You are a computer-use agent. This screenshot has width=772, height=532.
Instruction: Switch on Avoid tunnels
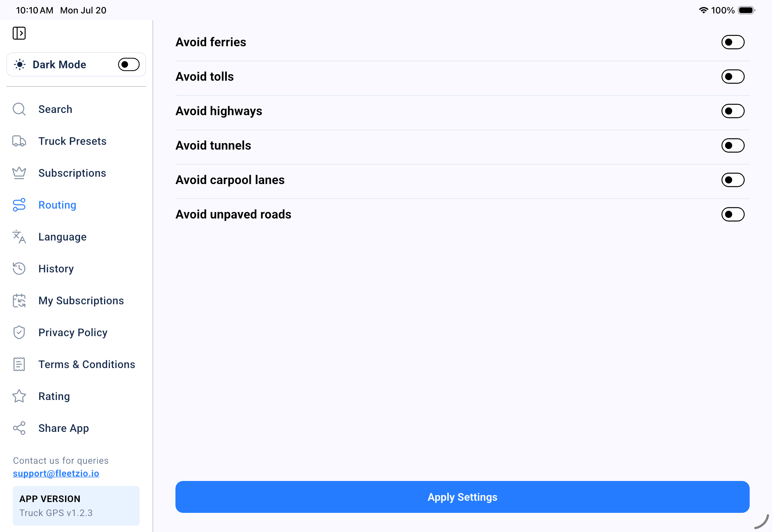(x=733, y=145)
